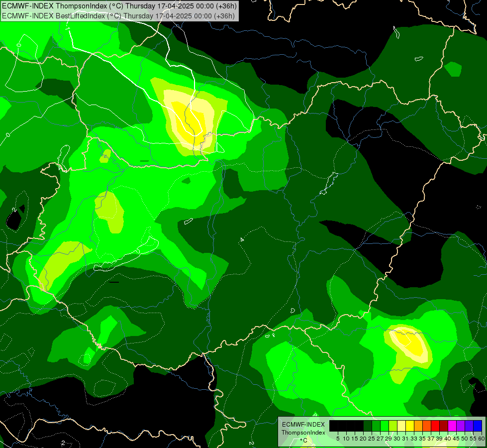Click the legend tick value 25
The image size is (487, 448).
pos(372,439)
